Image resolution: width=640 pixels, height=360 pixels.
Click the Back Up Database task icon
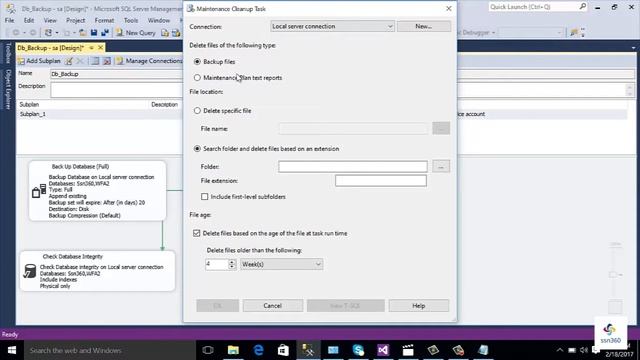coord(39,191)
